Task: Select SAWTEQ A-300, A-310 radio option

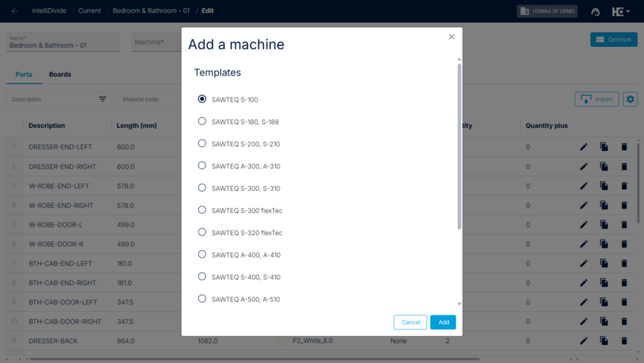Action: [202, 165]
